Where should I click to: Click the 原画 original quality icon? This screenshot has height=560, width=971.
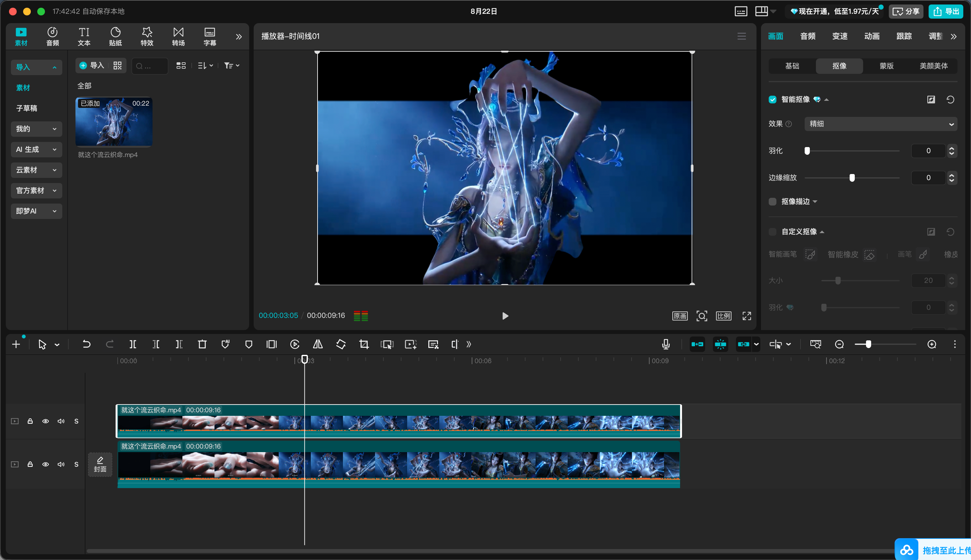coord(680,316)
